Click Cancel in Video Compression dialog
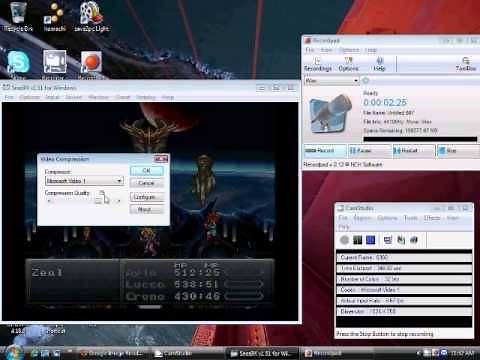480x360 pixels. pyautogui.click(x=147, y=183)
